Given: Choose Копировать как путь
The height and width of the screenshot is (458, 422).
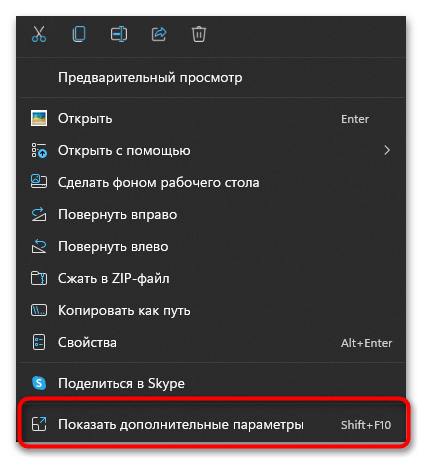Looking at the screenshot, I should [212, 310].
